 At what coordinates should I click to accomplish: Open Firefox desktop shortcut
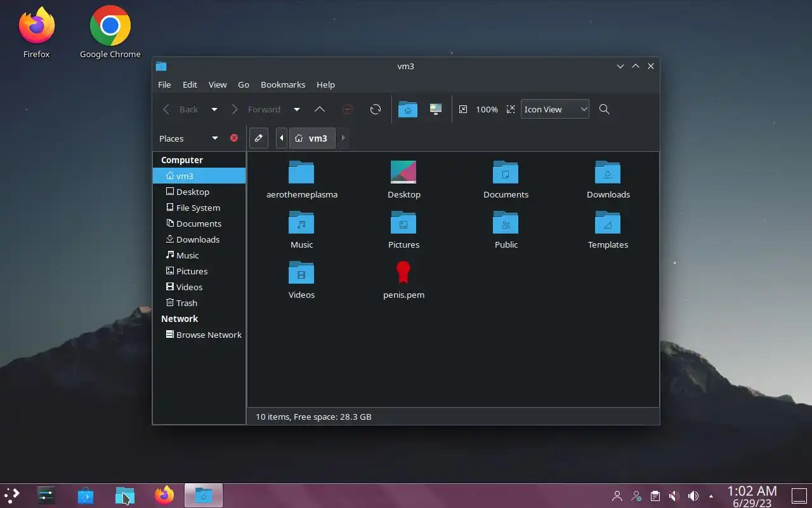[37, 32]
